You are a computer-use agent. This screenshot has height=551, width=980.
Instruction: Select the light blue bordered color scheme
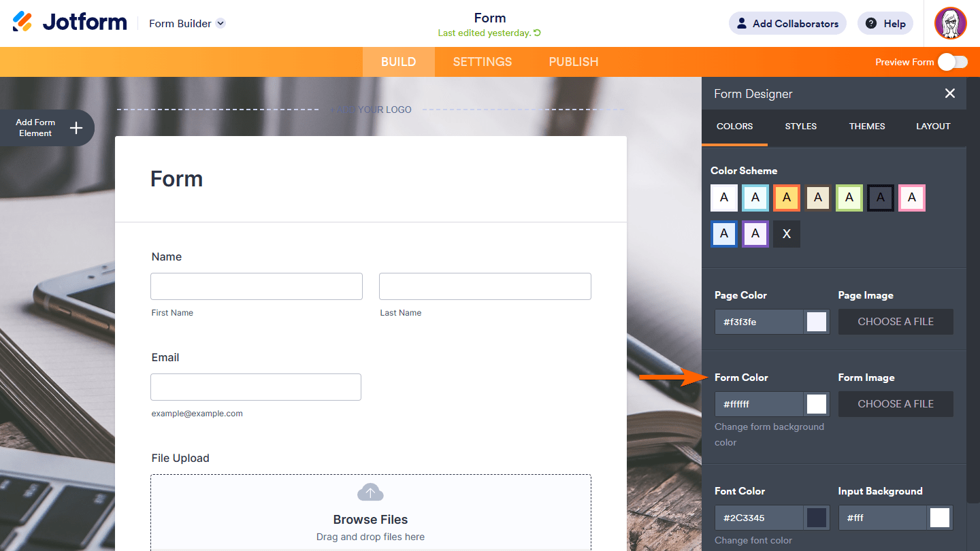click(x=755, y=198)
